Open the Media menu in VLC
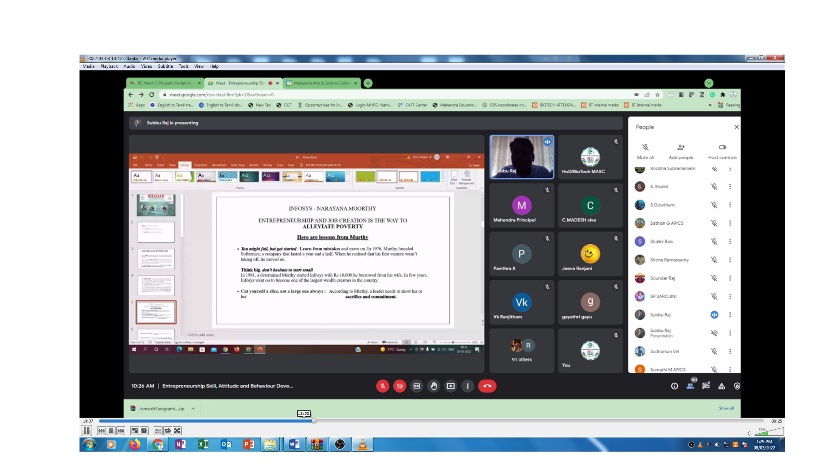This screenshot has width=826, height=465. tap(88, 66)
